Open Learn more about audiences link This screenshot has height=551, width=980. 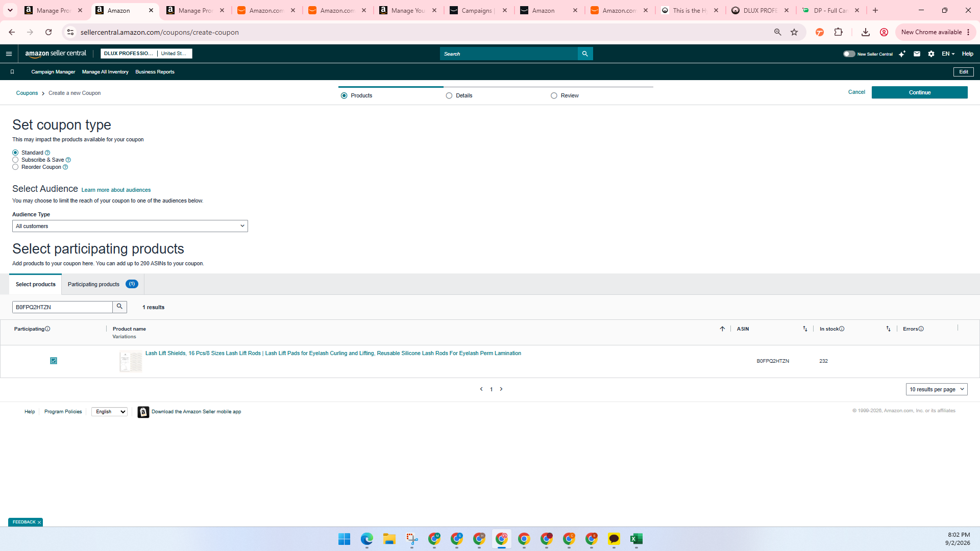click(x=116, y=190)
